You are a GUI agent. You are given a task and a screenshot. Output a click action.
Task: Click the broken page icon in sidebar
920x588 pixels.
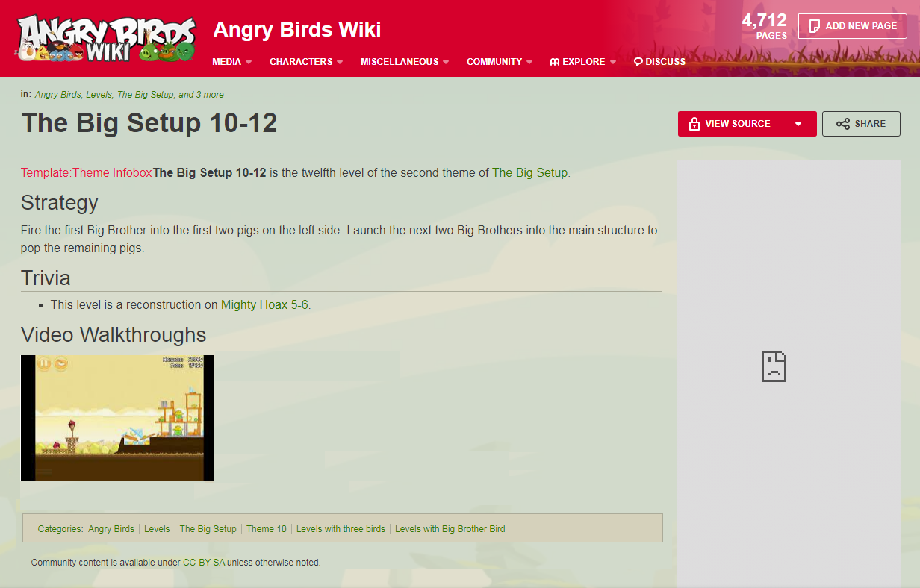click(x=774, y=366)
